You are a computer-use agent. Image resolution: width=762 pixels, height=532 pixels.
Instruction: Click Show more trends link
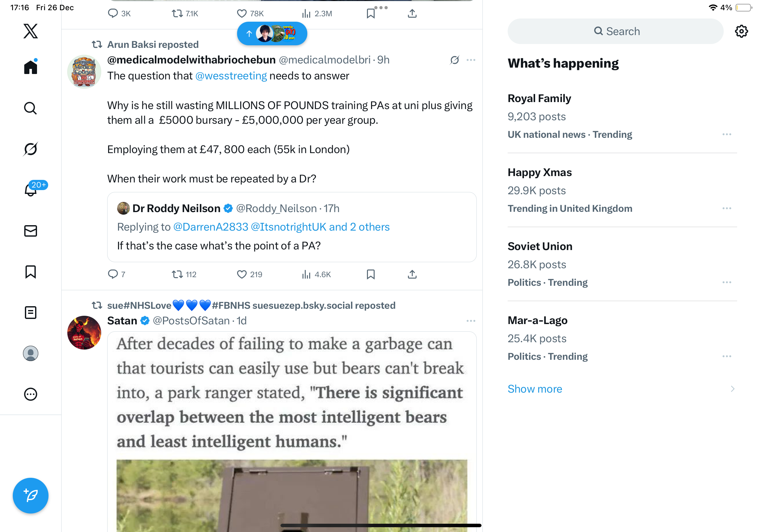[535, 389]
